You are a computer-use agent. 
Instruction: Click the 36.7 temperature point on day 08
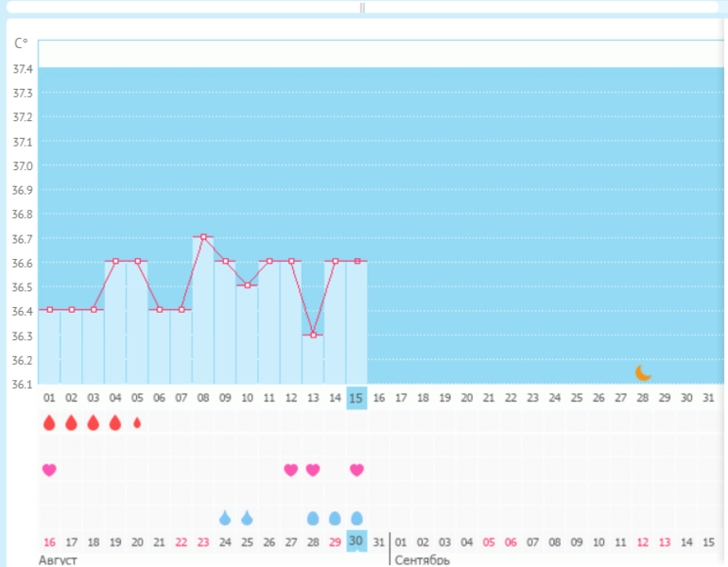pos(203,237)
